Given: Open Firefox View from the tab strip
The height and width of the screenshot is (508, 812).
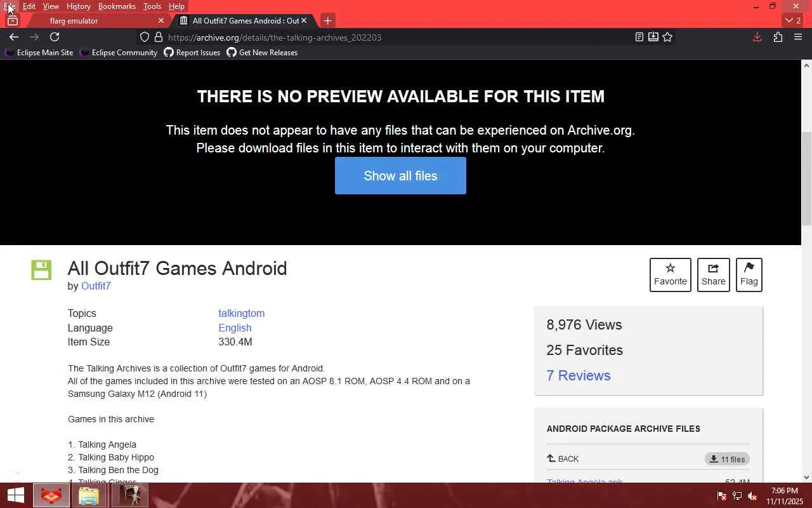Looking at the screenshot, I should pyautogui.click(x=12, y=20).
